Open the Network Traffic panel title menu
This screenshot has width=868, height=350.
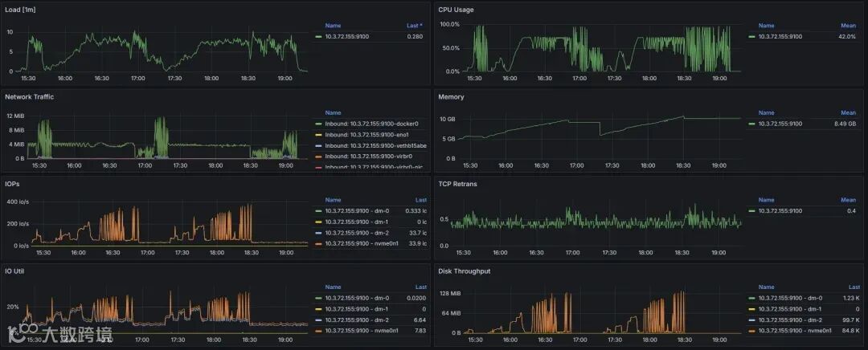coord(29,97)
